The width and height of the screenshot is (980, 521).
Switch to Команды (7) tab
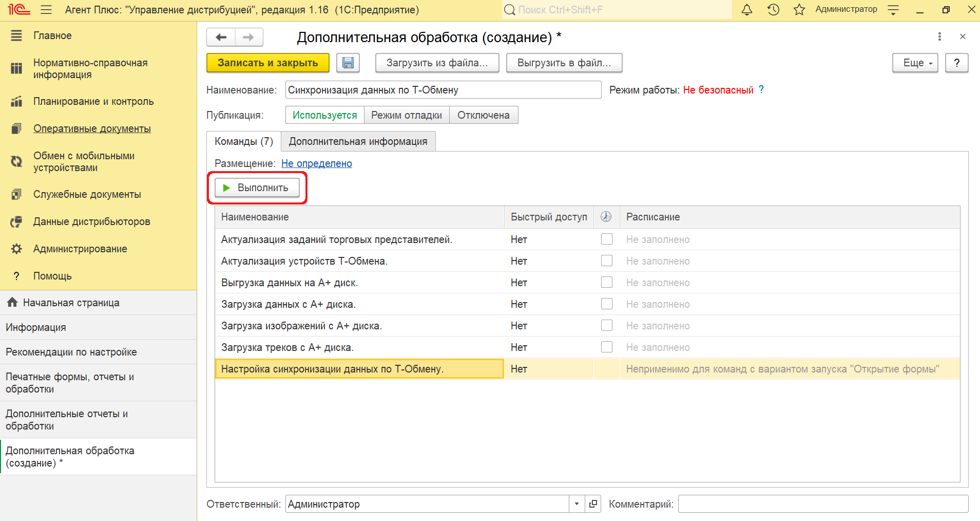(x=244, y=141)
